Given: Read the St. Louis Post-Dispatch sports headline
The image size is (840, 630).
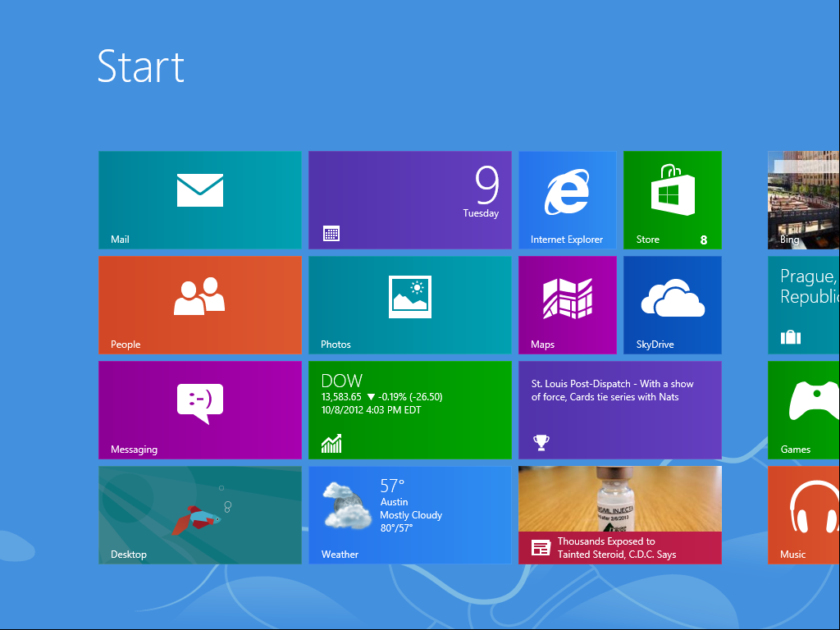Looking at the screenshot, I should coord(619,409).
